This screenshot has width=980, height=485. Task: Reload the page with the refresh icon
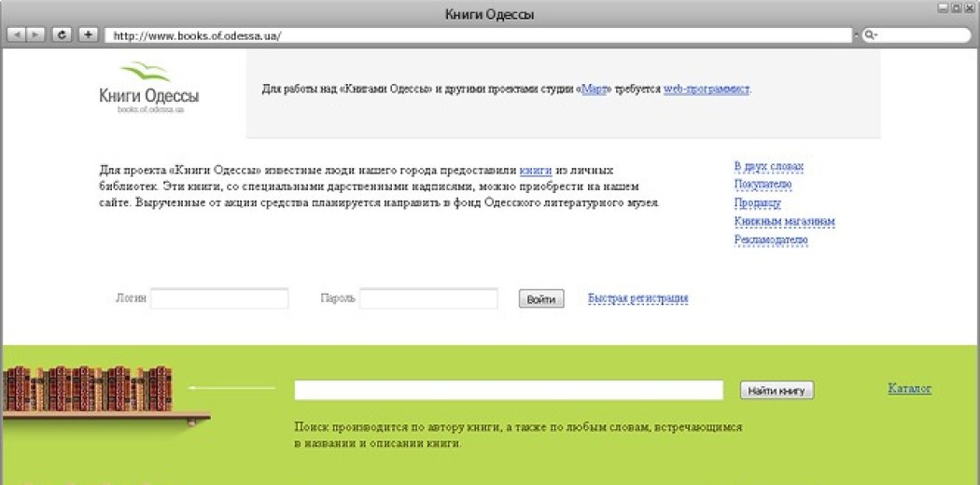click(63, 35)
